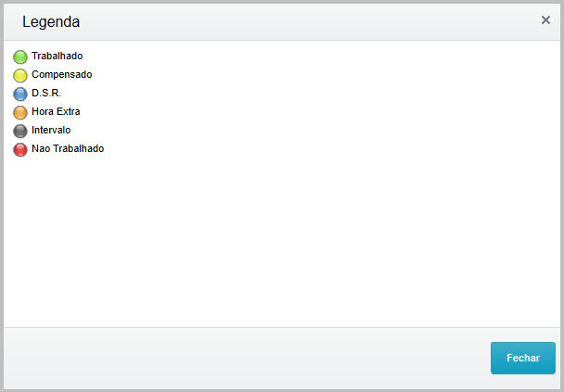
Task: Select the gray Intervalo legend icon
Action: pos(20,131)
